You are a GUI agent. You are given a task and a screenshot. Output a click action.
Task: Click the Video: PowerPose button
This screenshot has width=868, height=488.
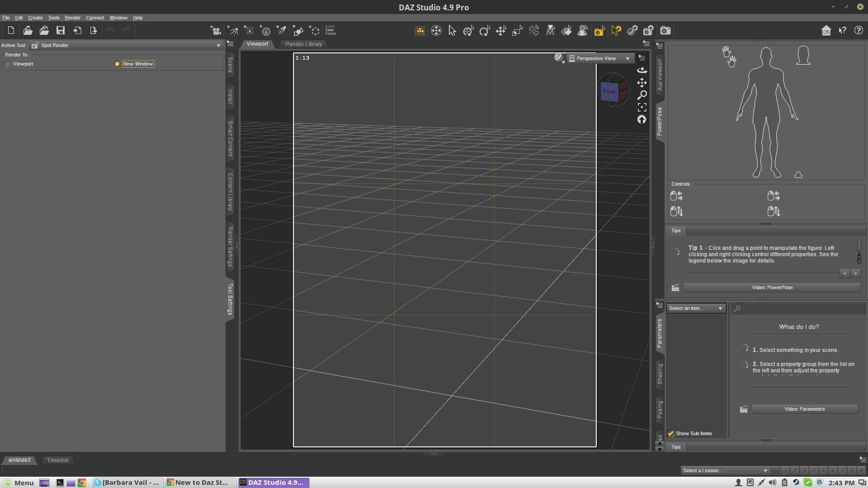pos(772,288)
